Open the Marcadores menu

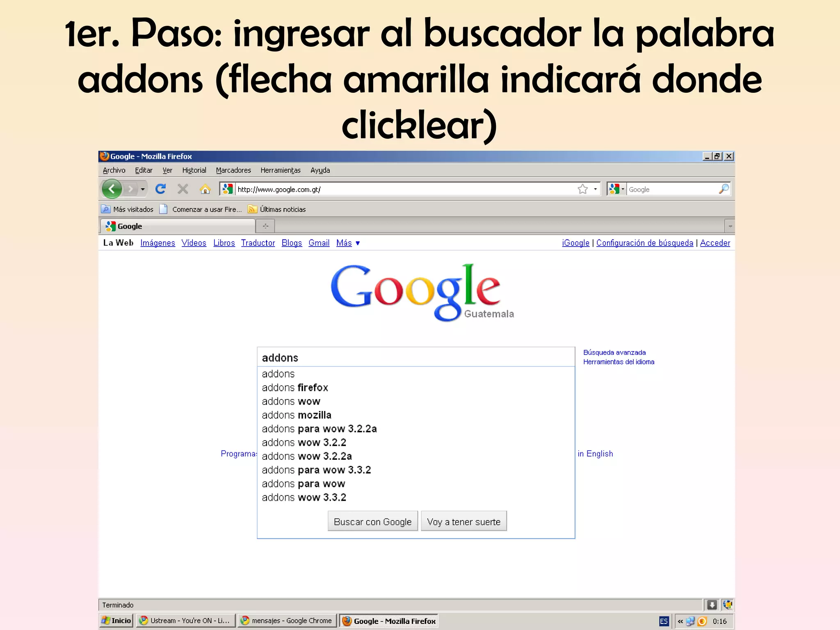(233, 170)
